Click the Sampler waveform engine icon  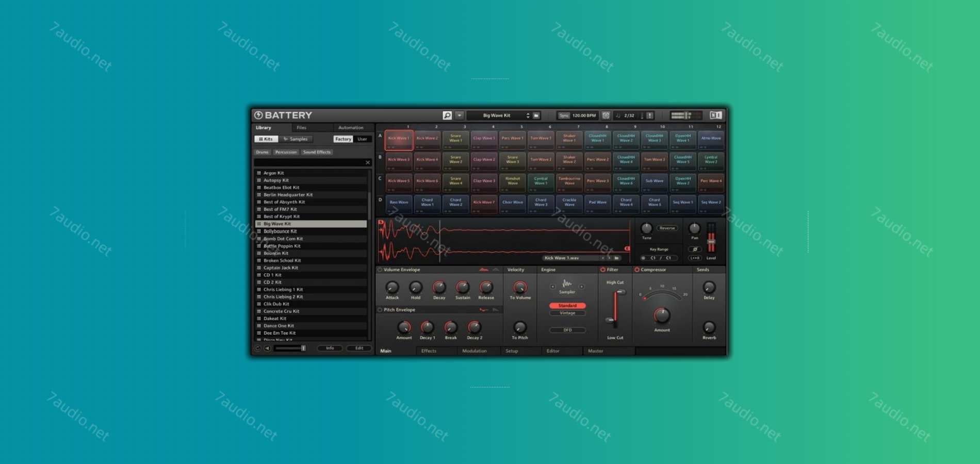(x=567, y=284)
